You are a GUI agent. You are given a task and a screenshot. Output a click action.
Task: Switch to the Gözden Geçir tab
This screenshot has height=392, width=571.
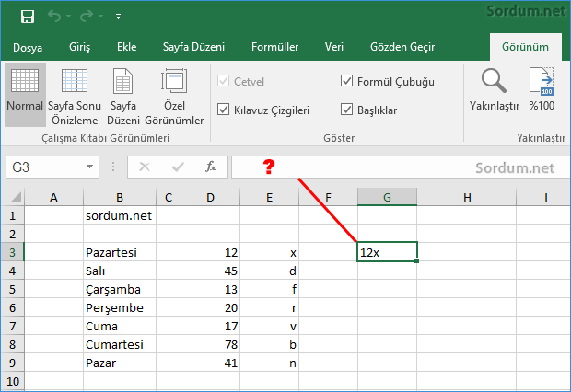coord(402,47)
